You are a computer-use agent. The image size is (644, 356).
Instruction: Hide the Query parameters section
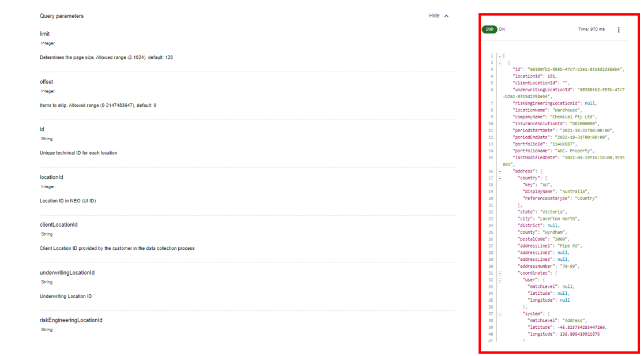pos(434,16)
